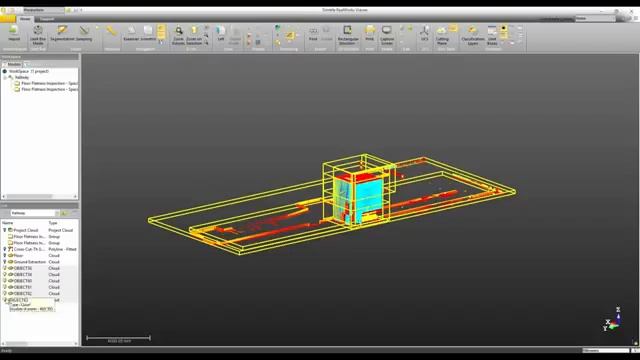Toggle visibility bulb of OBJECT60
The height and width of the screenshot is (360, 640).
tap(5, 281)
